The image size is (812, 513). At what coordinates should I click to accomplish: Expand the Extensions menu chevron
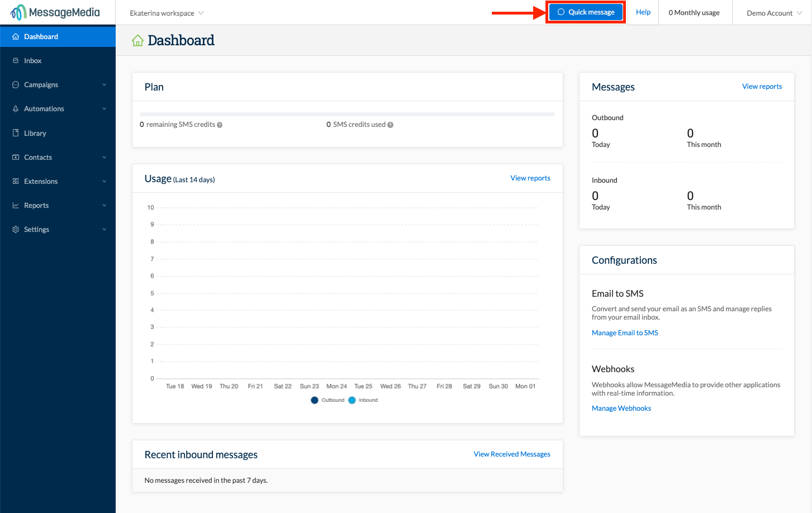(104, 182)
